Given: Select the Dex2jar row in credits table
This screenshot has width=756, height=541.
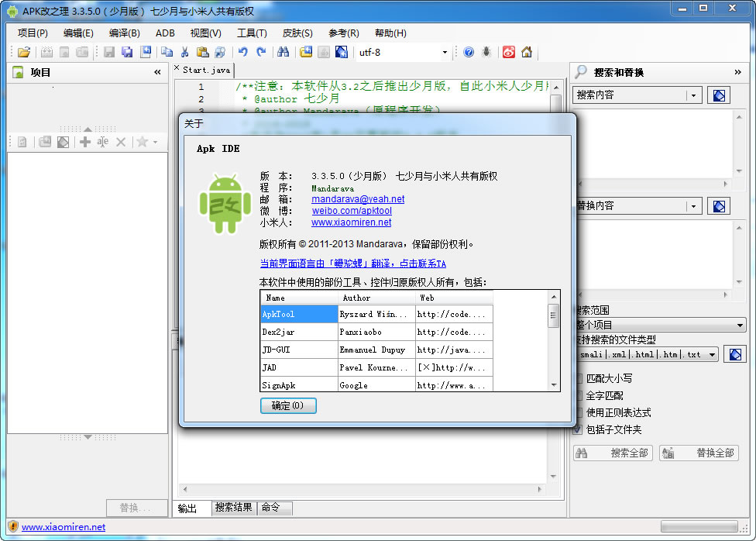Looking at the screenshot, I should point(376,332).
